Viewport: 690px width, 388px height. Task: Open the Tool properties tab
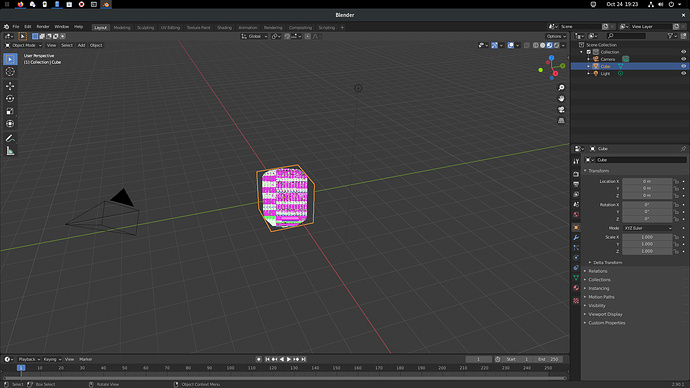[576, 161]
